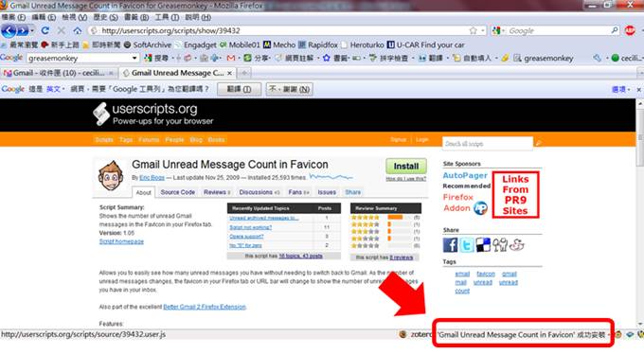Open the Fans tab

pos(298,192)
